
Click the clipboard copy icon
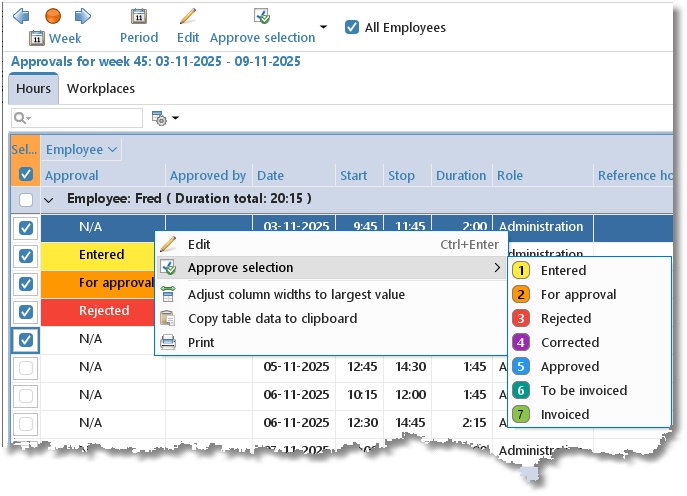[x=168, y=318]
